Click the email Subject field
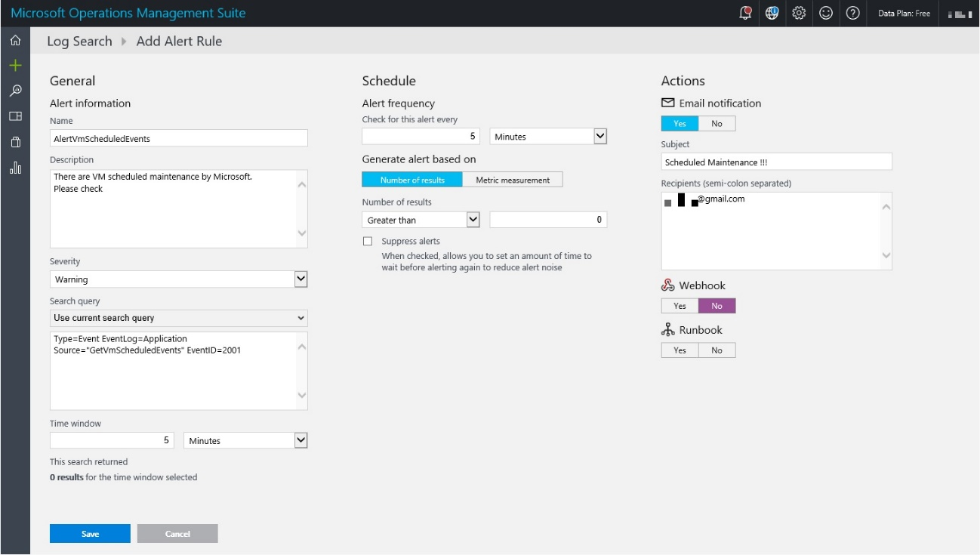This screenshot has width=980, height=555. 777,162
